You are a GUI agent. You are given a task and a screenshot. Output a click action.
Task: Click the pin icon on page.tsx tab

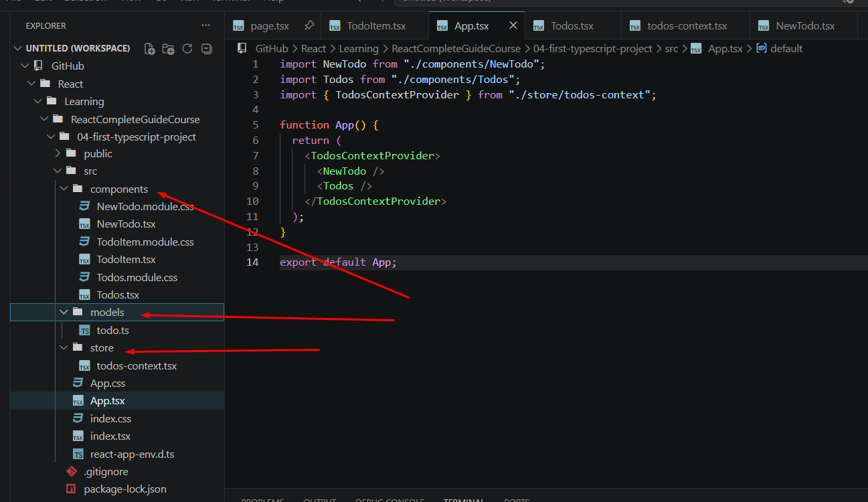309,25
